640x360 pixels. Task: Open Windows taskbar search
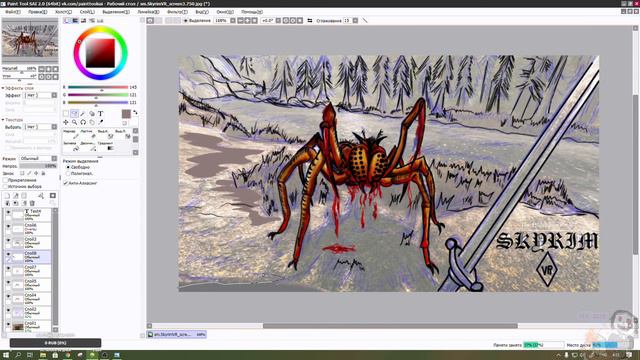(x=18, y=355)
